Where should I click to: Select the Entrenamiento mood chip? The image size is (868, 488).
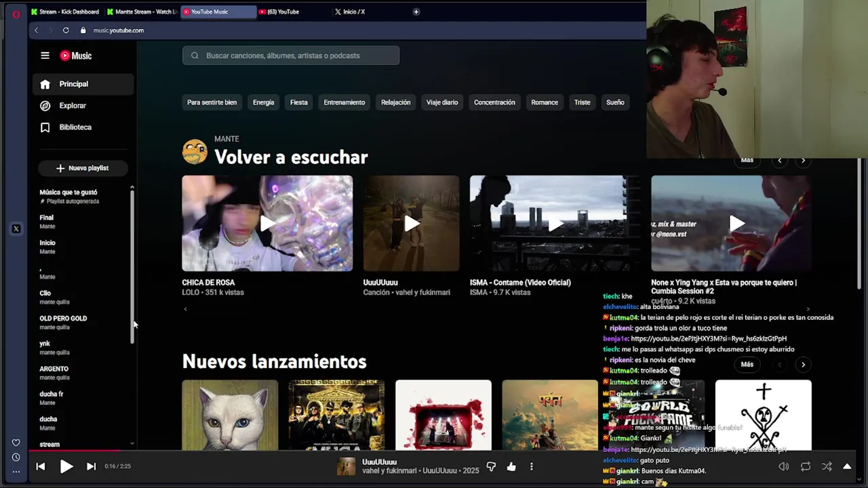coord(344,102)
